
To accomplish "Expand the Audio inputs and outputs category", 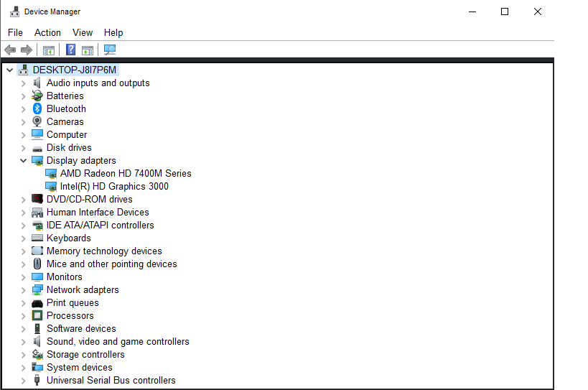I will [23, 83].
